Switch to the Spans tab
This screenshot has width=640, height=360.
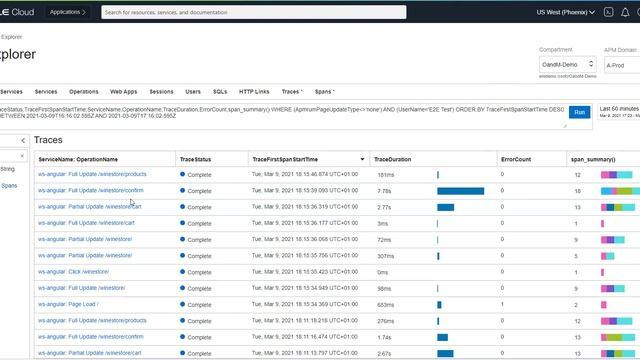[x=324, y=92]
